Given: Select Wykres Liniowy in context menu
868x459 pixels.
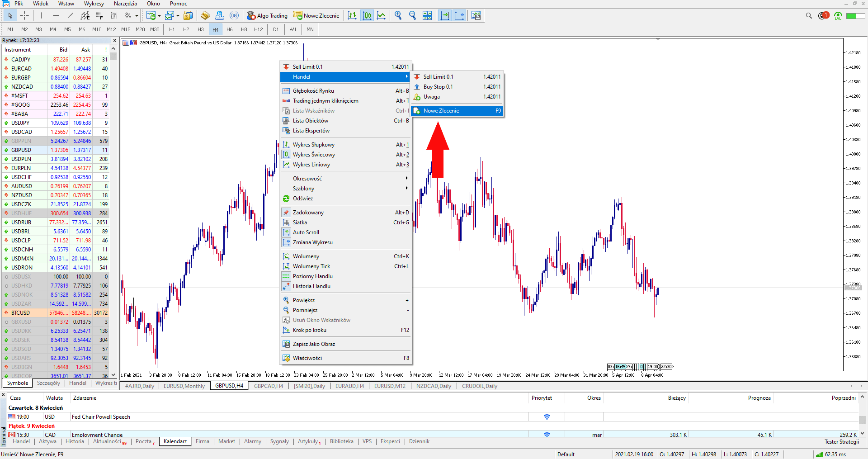Looking at the screenshot, I should pos(346,165).
